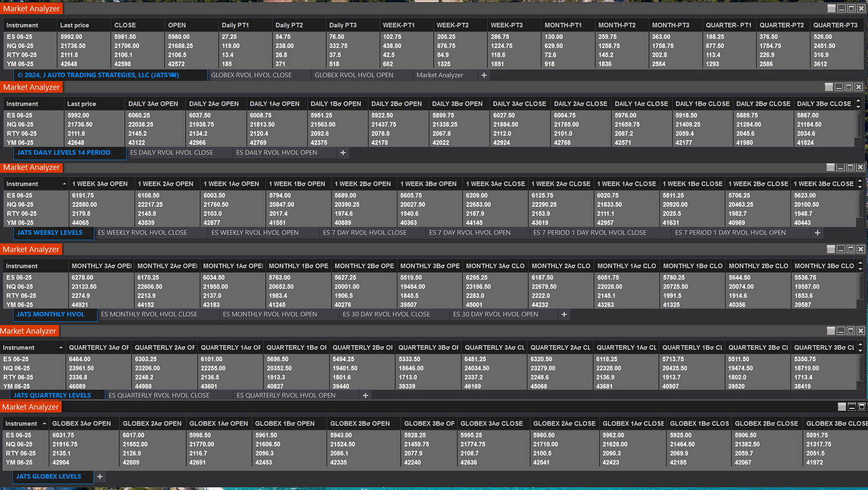Click the down arrow beside MONTHLY 3Bσ CLO header
Screen dimensions: 868x490
pos(859,269)
